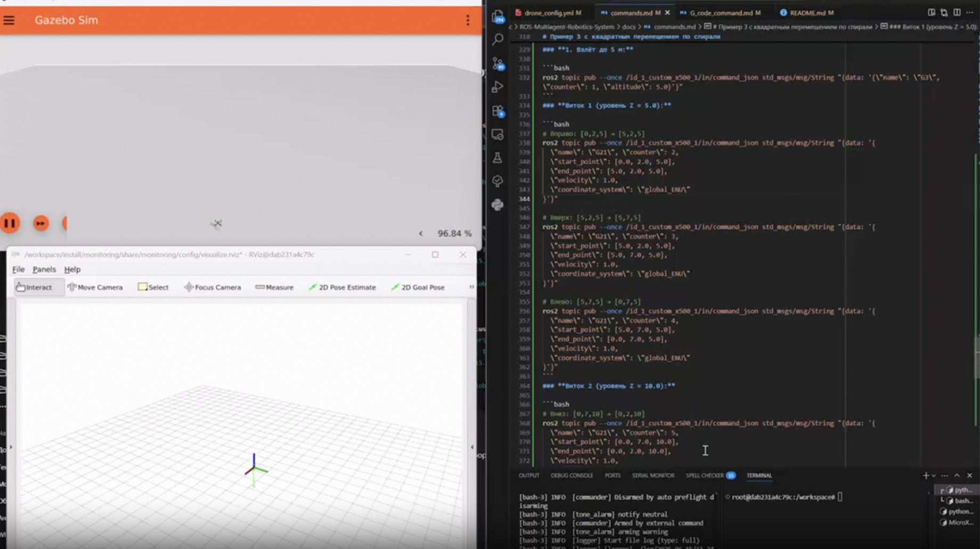980x549 pixels.
Task: Expand the collapsed left RViz panel arrow
Action: (11, 447)
